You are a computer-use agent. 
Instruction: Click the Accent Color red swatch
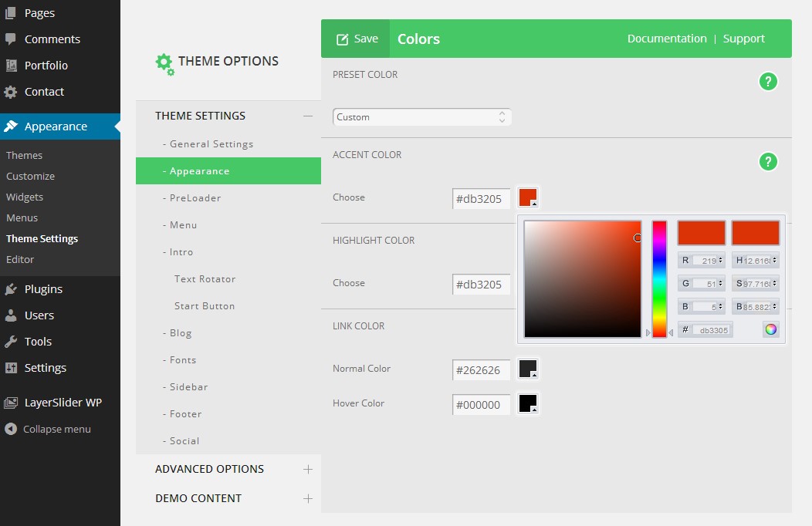(528, 197)
